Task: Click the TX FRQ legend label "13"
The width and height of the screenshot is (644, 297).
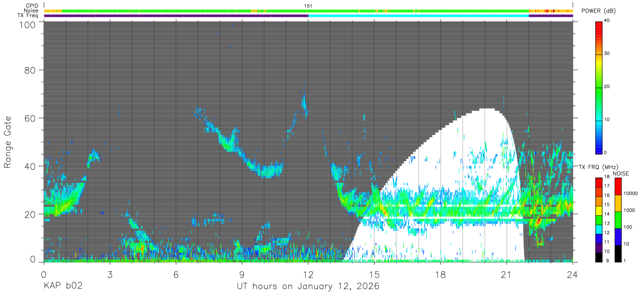Action: point(608,224)
